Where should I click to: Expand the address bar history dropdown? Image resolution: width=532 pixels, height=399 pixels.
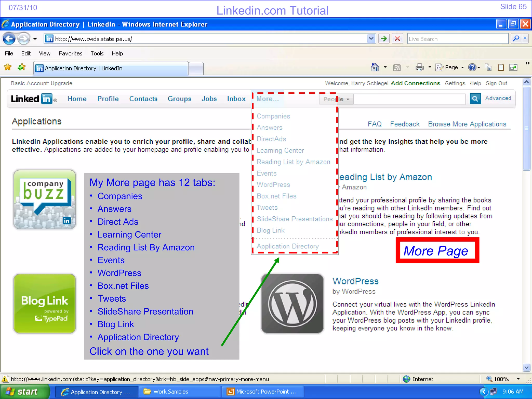[371, 39]
